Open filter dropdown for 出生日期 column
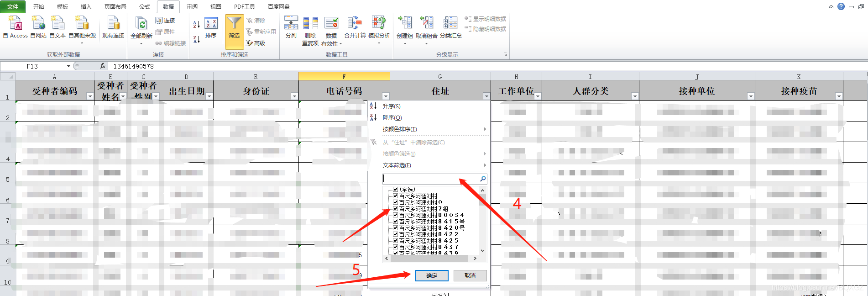Viewport: 868px width, 296px height. [209, 96]
